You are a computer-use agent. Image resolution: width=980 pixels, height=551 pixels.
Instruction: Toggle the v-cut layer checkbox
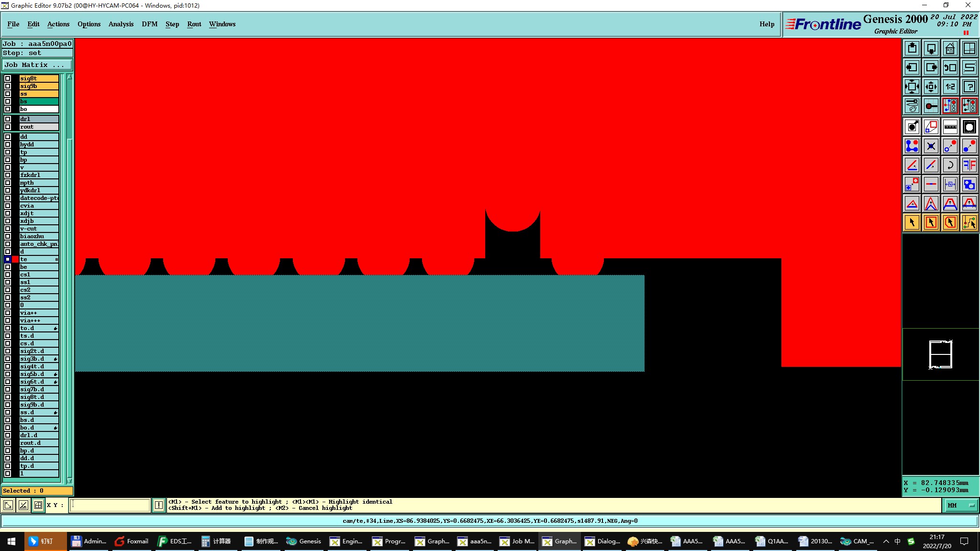point(8,229)
